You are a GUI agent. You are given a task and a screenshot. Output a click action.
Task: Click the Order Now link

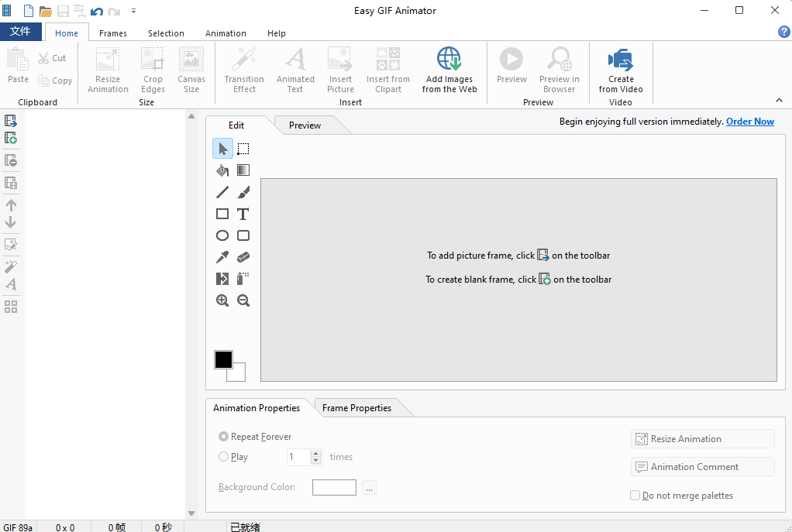(x=749, y=122)
